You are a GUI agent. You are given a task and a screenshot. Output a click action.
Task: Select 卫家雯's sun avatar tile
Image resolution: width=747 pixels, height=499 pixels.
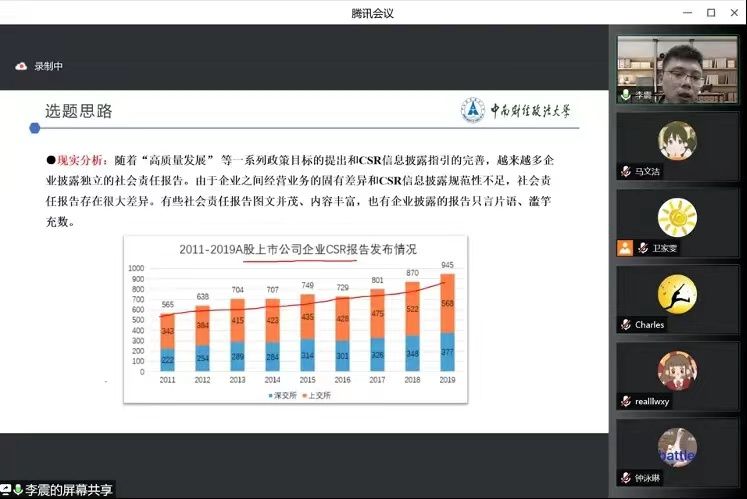(x=677, y=217)
